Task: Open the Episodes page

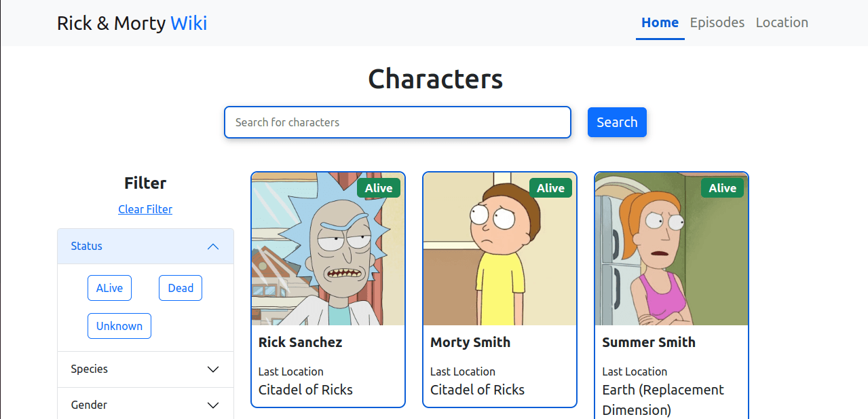Action: pos(717,22)
